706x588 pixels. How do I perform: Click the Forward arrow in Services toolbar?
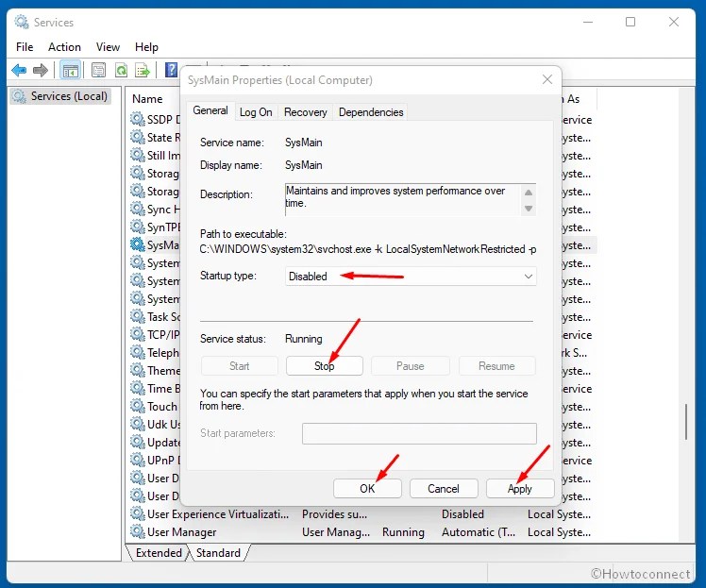click(x=41, y=70)
